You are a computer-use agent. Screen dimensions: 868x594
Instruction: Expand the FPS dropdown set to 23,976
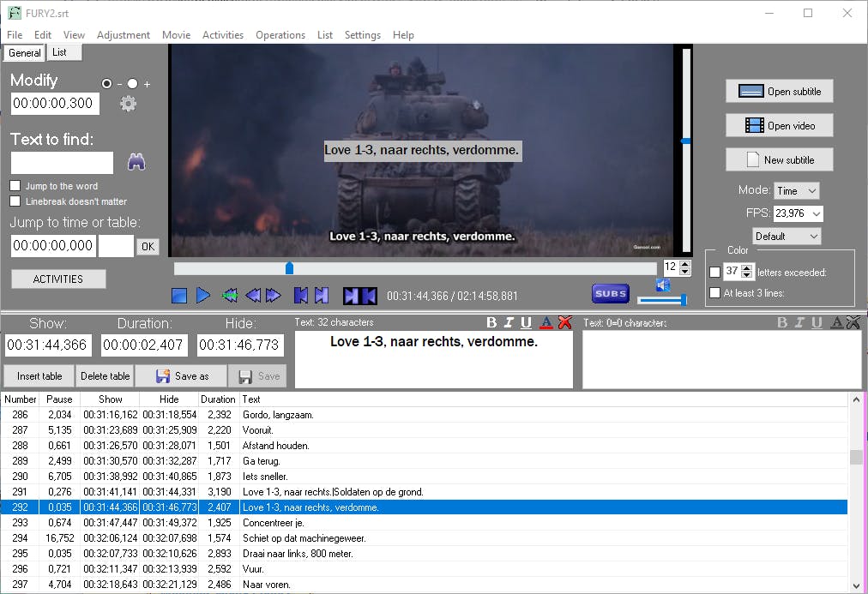pyautogui.click(x=798, y=213)
